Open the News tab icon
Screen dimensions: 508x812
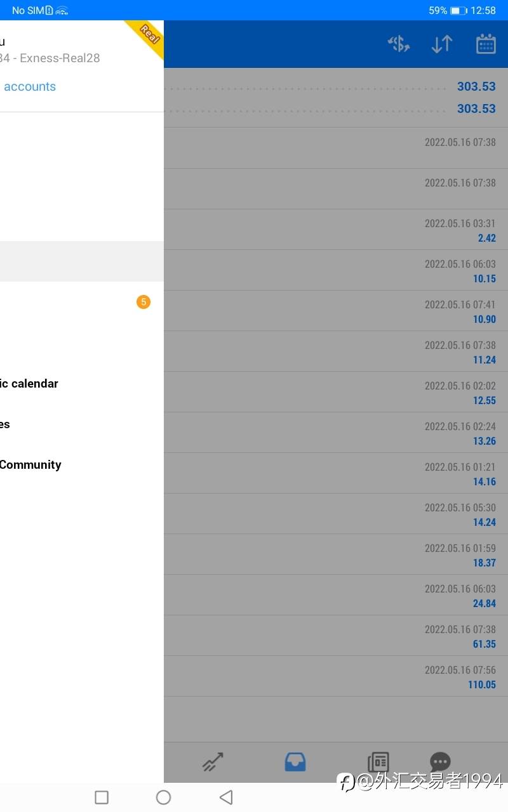[378, 761]
